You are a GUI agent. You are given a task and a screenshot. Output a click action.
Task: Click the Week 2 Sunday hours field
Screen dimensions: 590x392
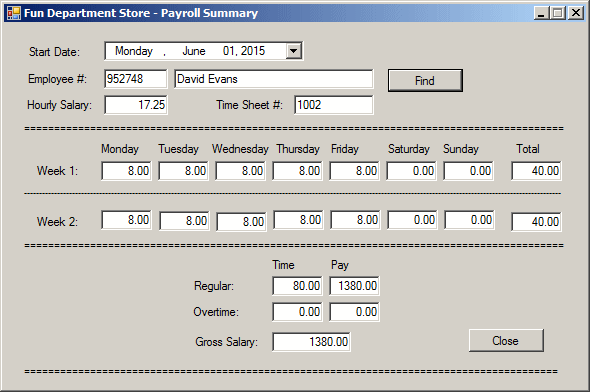coord(470,220)
